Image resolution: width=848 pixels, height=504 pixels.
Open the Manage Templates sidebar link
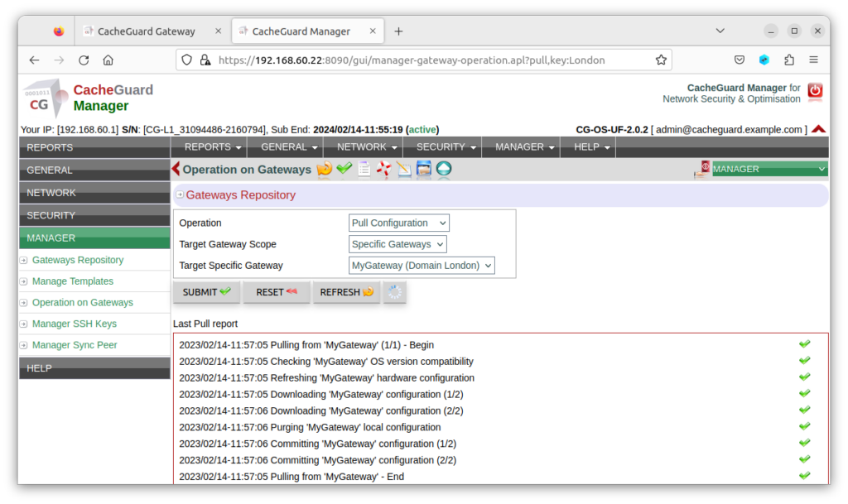[x=73, y=281]
